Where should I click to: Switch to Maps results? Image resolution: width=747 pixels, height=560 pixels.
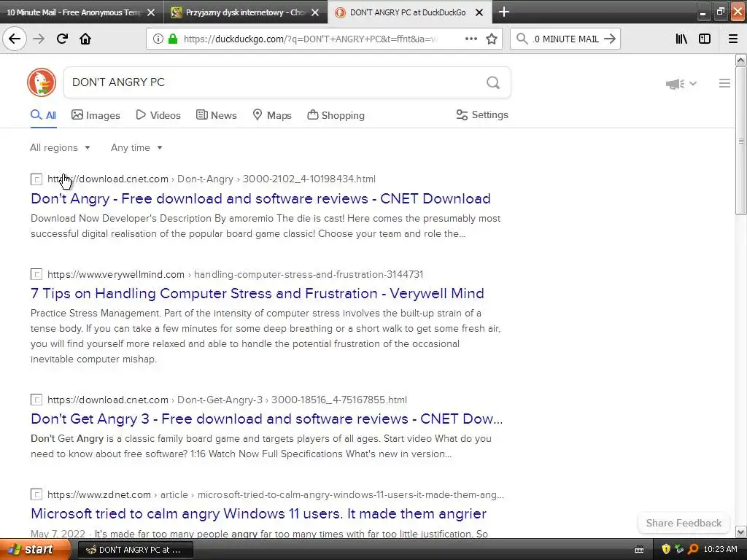tap(272, 114)
